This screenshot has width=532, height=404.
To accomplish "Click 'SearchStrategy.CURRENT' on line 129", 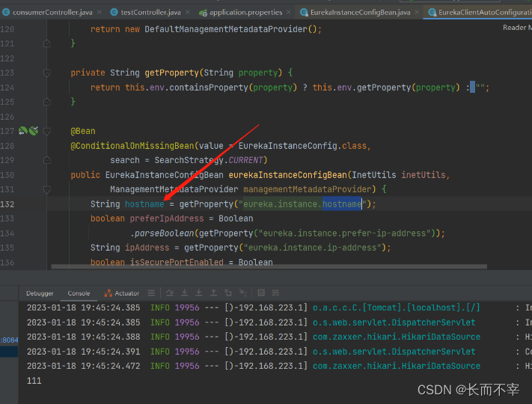I will click(209, 160).
